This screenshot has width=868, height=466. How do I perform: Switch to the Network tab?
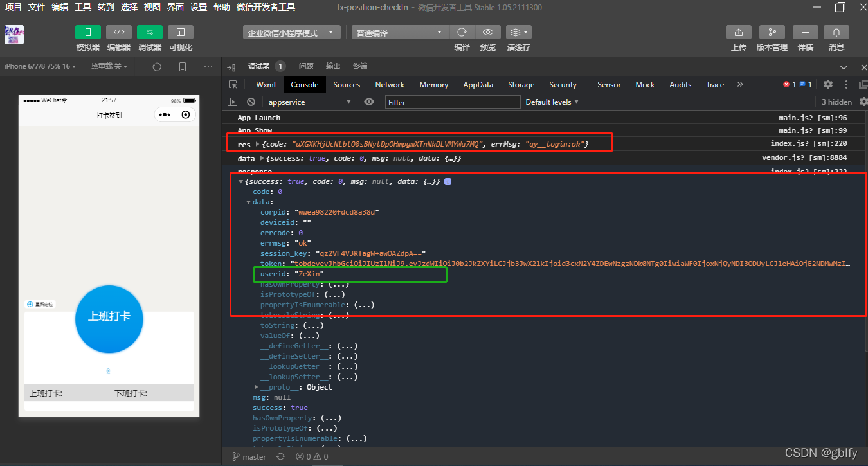coord(390,84)
